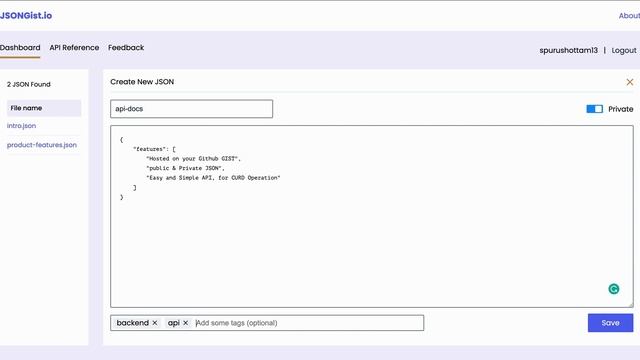Open the About link
The image size is (640, 360).
[629, 16]
